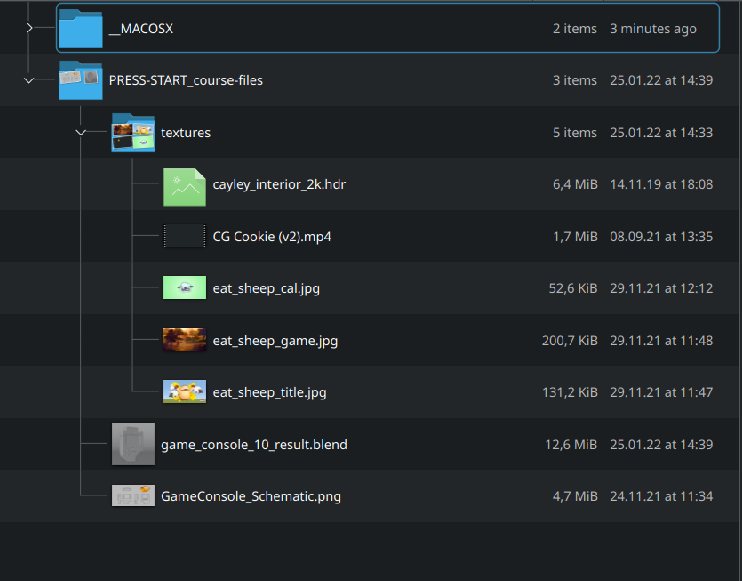Click the date 29.11.21 at 12:12
Image resolution: width=742 pixels, height=581 pixels.
coord(662,289)
